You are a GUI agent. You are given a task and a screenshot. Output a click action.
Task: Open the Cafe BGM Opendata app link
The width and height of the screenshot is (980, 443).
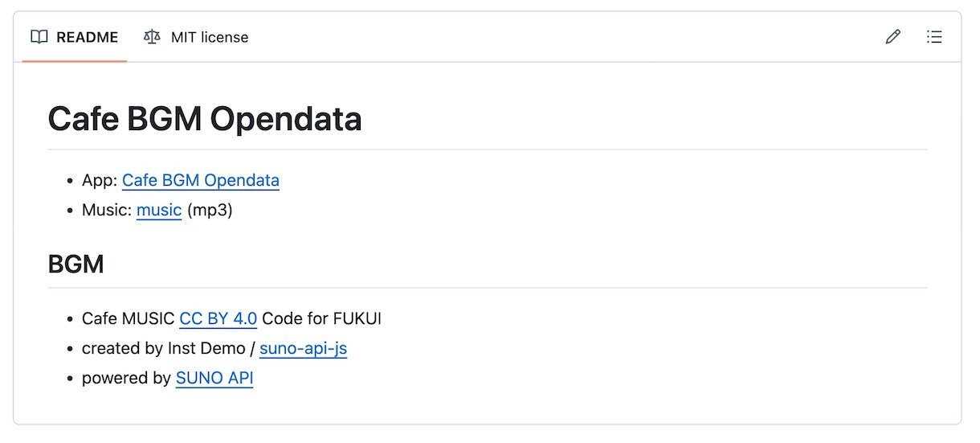pos(201,180)
